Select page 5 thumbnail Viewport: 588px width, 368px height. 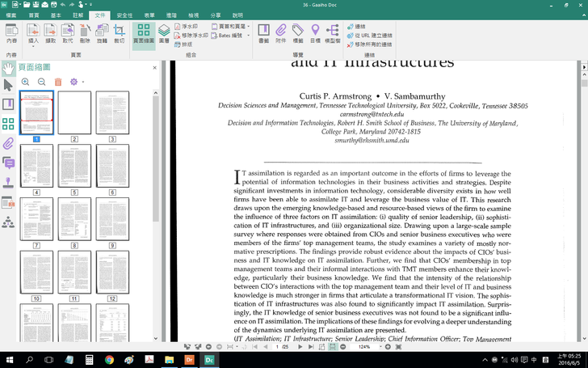[74, 166]
